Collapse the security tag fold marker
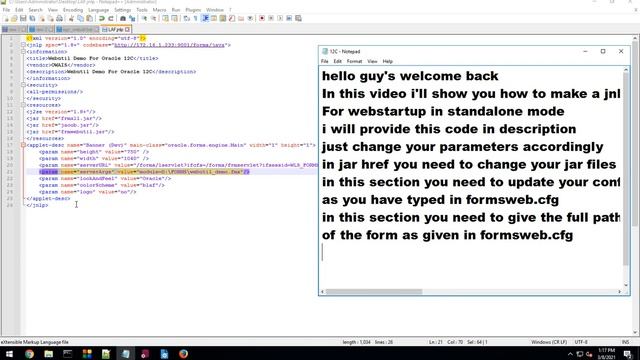 23,85
